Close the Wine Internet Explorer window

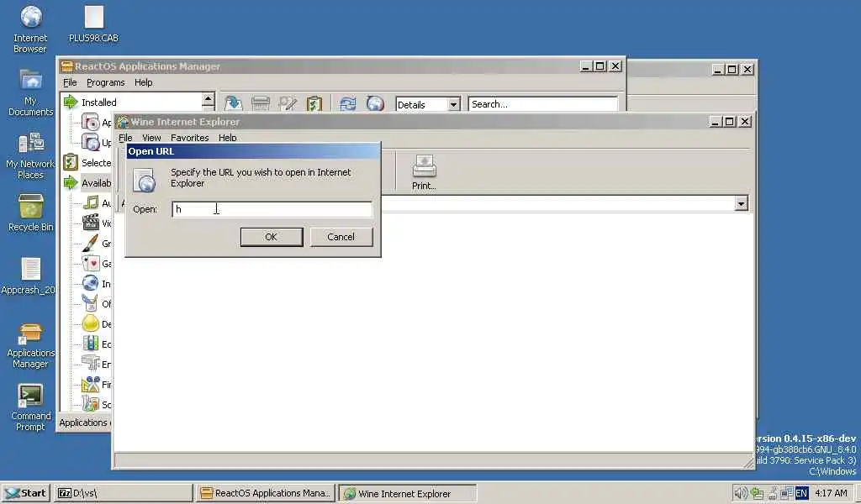click(745, 122)
